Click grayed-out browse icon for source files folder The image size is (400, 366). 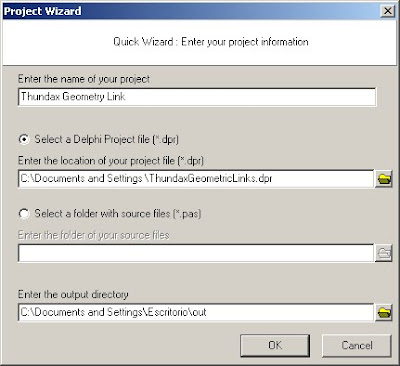click(x=384, y=253)
